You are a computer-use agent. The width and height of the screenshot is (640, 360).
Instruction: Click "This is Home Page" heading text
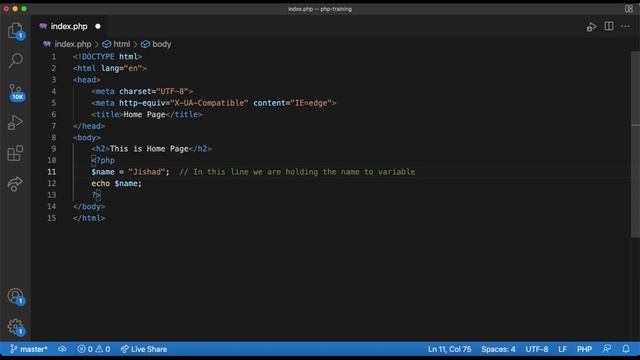click(149, 149)
